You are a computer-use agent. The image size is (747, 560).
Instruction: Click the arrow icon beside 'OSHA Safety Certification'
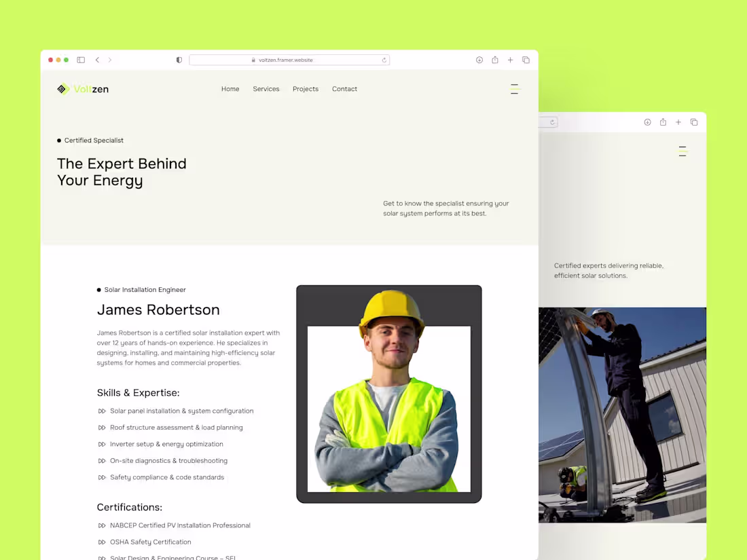(101, 542)
